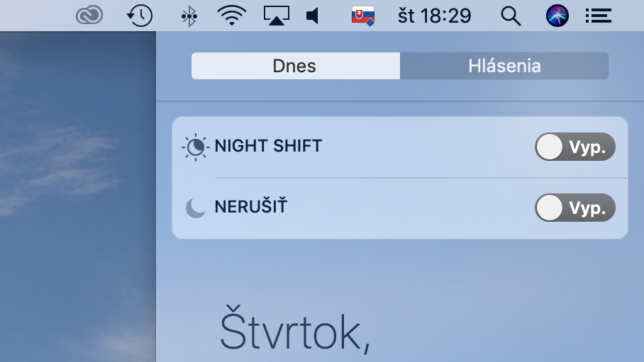The image size is (644, 362).
Task: Click the Štvrtok date heading
Action: point(295,330)
